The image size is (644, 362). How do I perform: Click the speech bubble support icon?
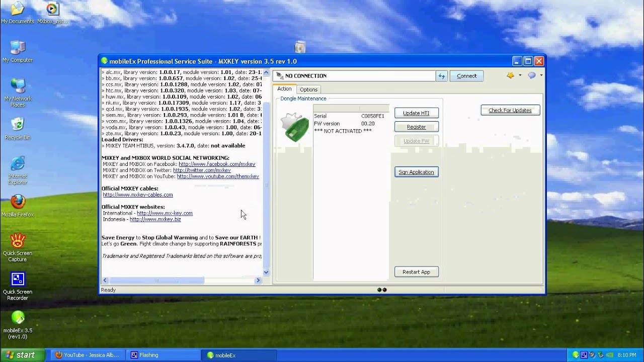[532, 75]
